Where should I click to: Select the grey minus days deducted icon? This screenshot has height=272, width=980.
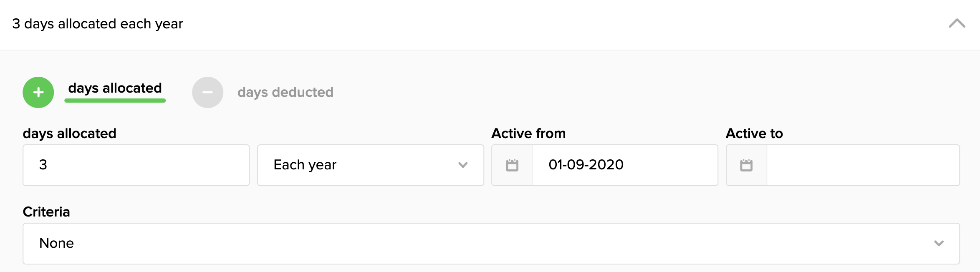[207, 92]
